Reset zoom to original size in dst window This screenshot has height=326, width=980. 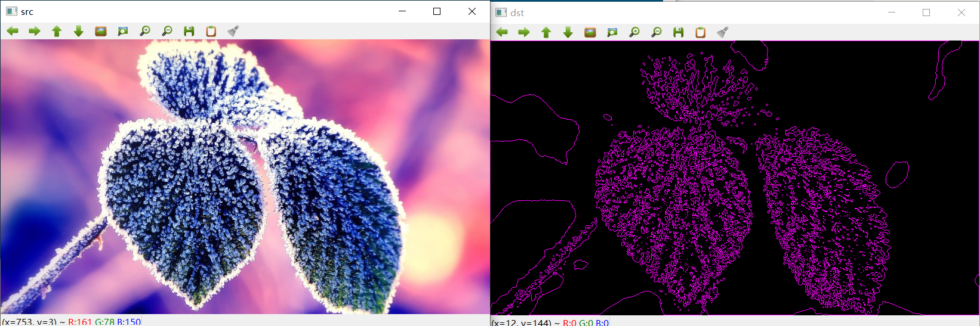[590, 32]
